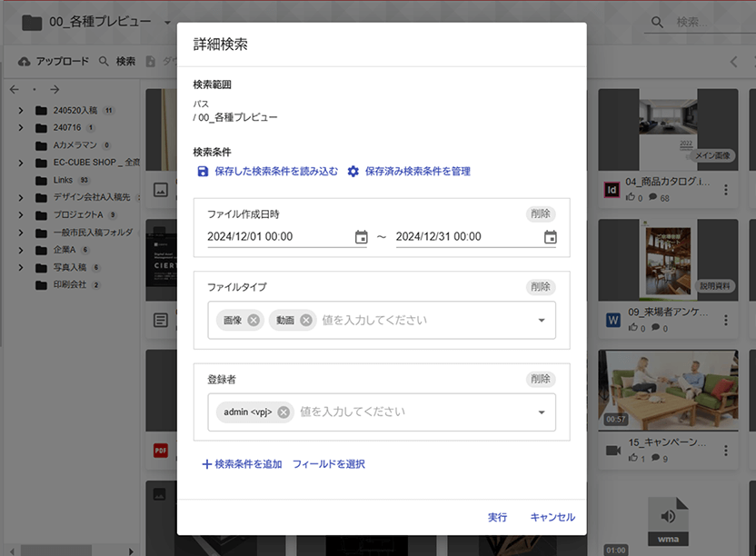Screen dimensions: 756x556
Task: Click the save icon for 保存した検索条件を読み込む
Action: coord(203,171)
